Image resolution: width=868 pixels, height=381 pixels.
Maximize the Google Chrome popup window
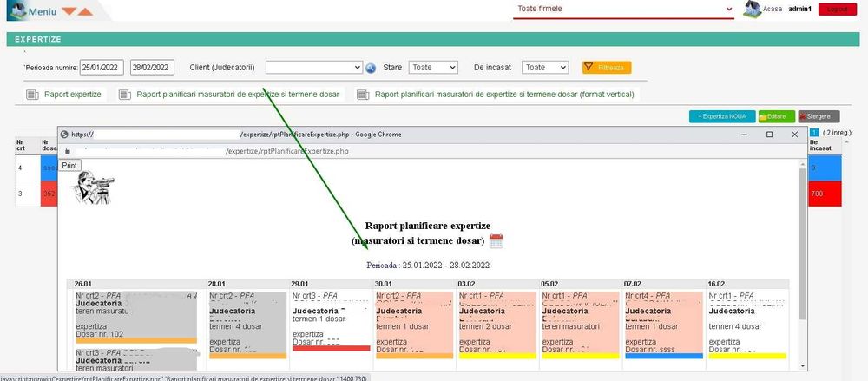click(x=769, y=135)
